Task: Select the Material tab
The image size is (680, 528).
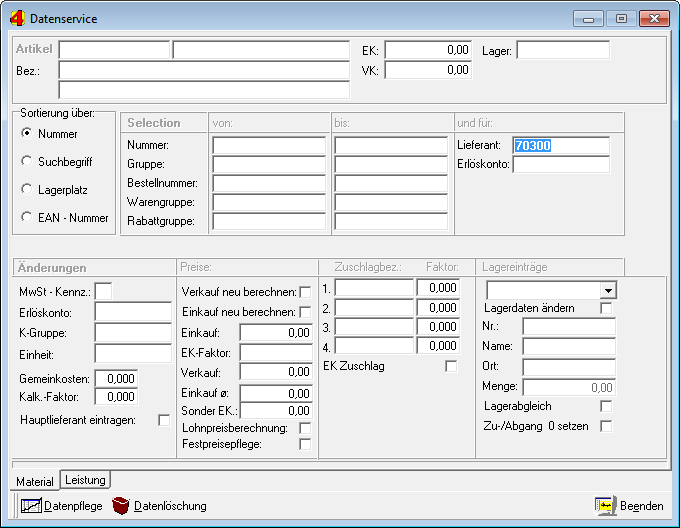Action: click(x=35, y=482)
